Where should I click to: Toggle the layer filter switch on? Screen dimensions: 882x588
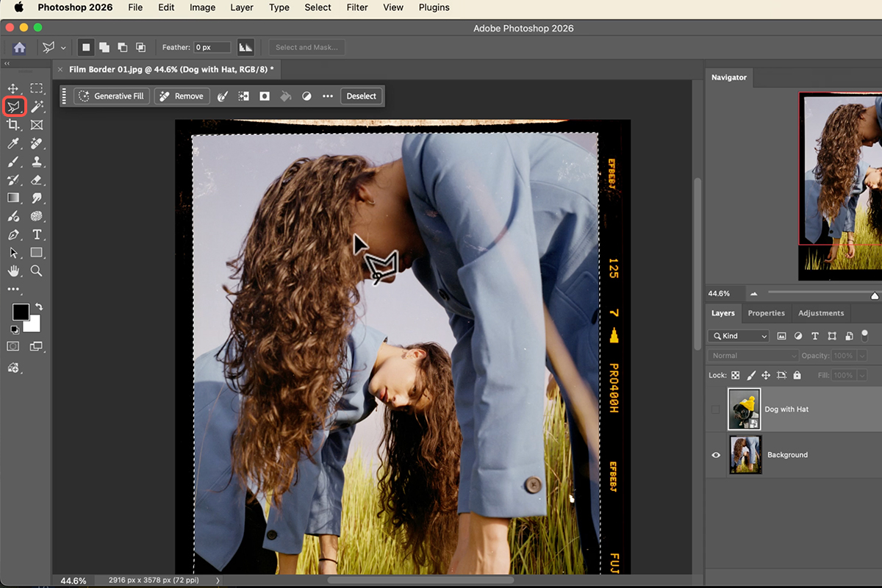tap(864, 335)
